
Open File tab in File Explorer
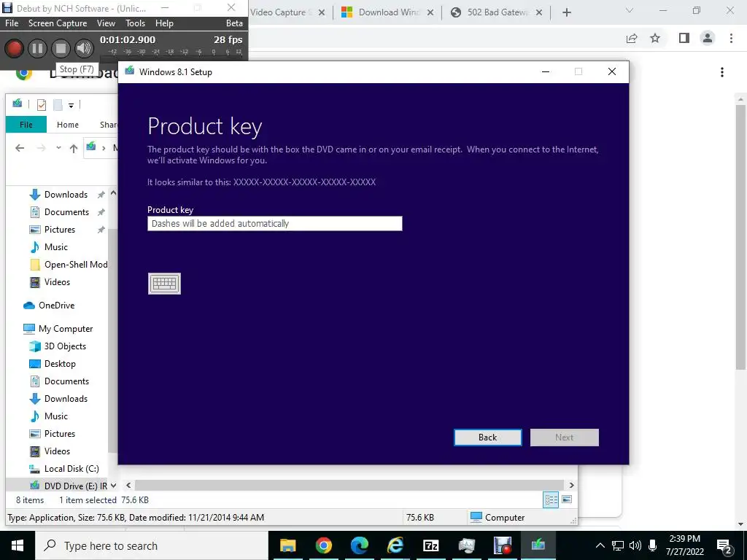pyautogui.click(x=26, y=125)
